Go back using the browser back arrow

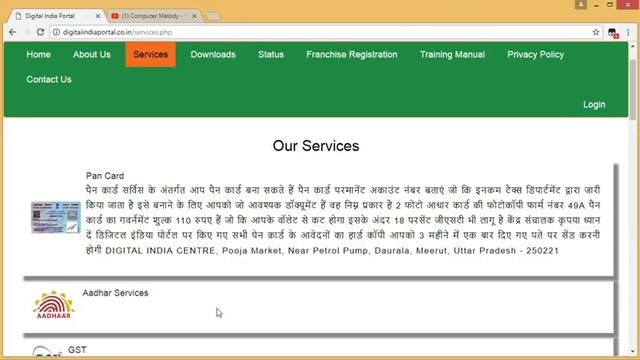tap(13, 32)
